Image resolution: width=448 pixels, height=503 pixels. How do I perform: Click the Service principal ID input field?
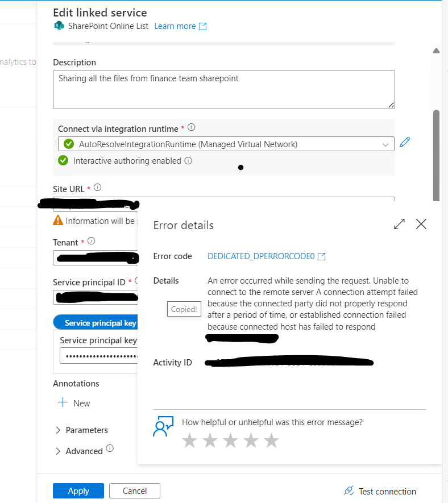click(96, 297)
